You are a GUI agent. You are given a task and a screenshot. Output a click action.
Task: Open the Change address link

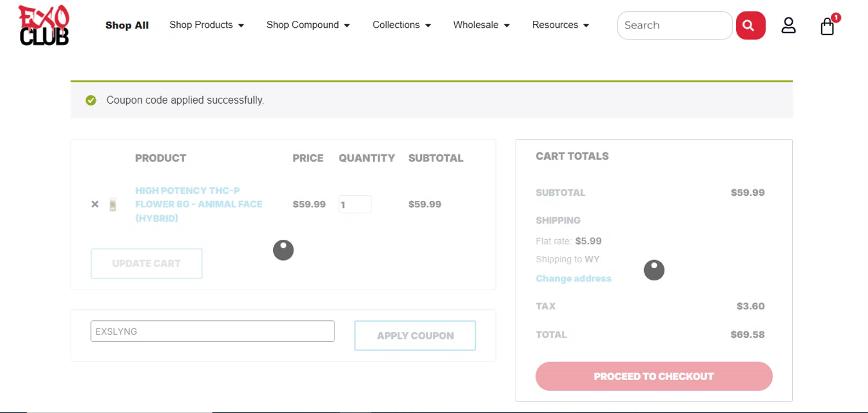573,279
